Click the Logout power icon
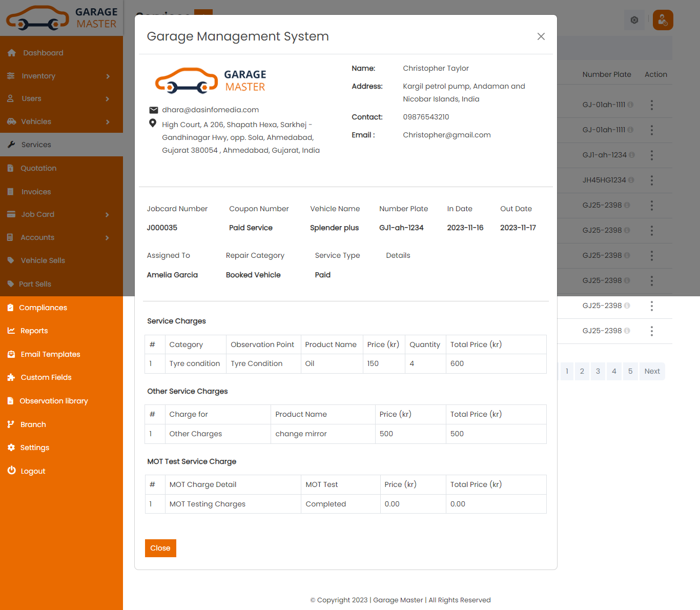The height and width of the screenshot is (610, 700). pyautogui.click(x=11, y=471)
